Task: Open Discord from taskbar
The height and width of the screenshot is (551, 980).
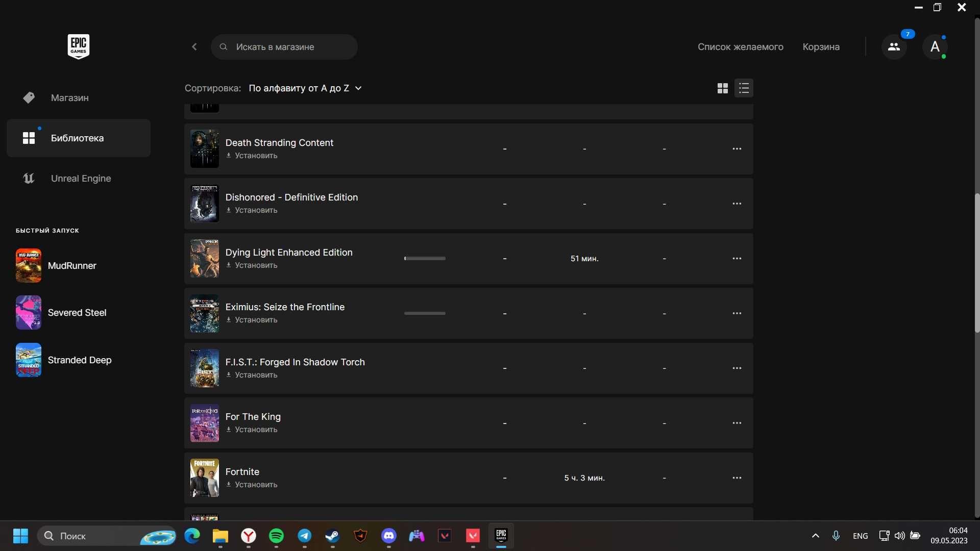Action: [x=388, y=536]
